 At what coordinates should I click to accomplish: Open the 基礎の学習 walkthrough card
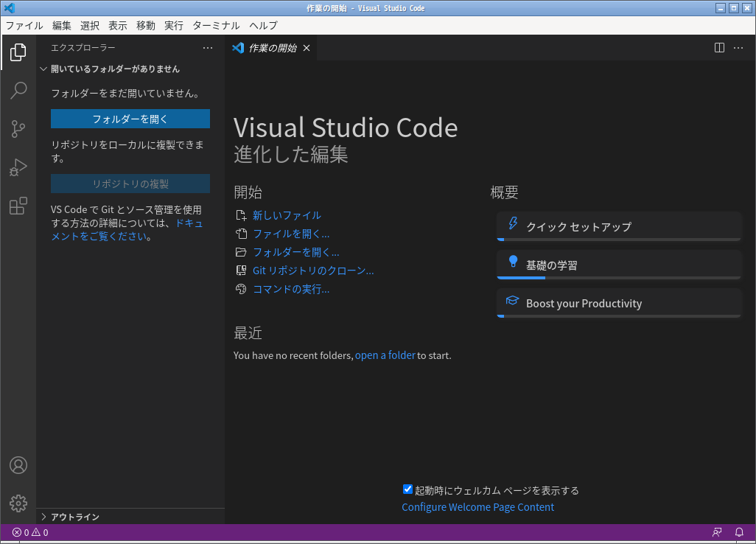tap(619, 265)
